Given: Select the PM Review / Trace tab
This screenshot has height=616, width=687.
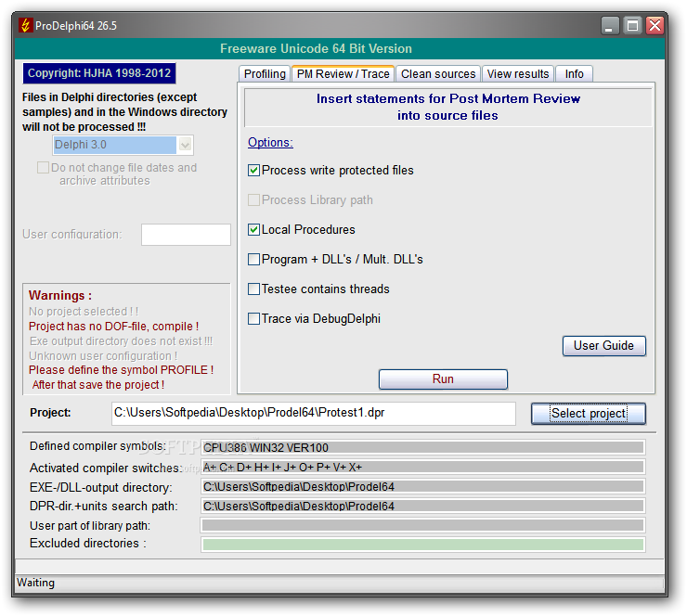Looking at the screenshot, I should tap(343, 73).
